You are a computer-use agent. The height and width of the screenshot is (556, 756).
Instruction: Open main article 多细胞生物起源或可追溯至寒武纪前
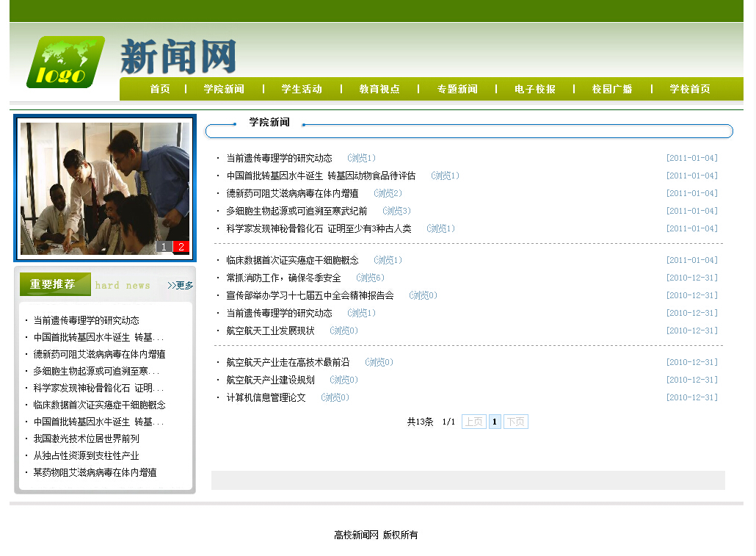(297, 211)
